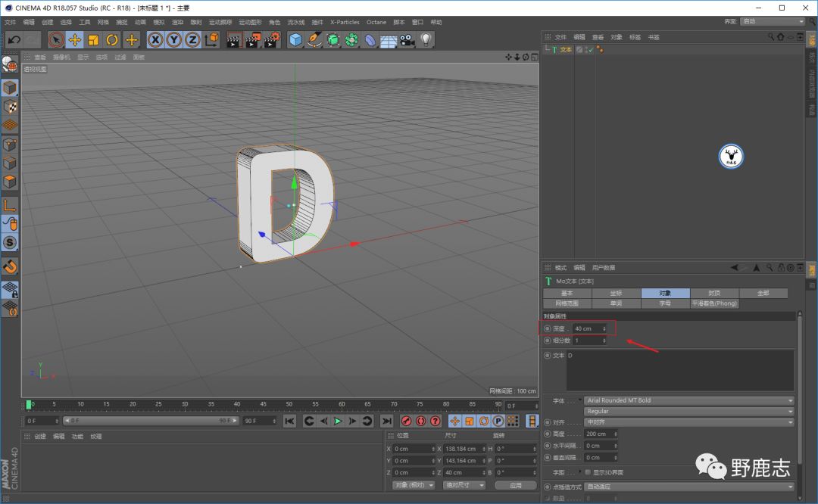The width and height of the screenshot is (818, 504).
Task: Enable the 显示3D界面 checkbox
Action: coord(589,472)
